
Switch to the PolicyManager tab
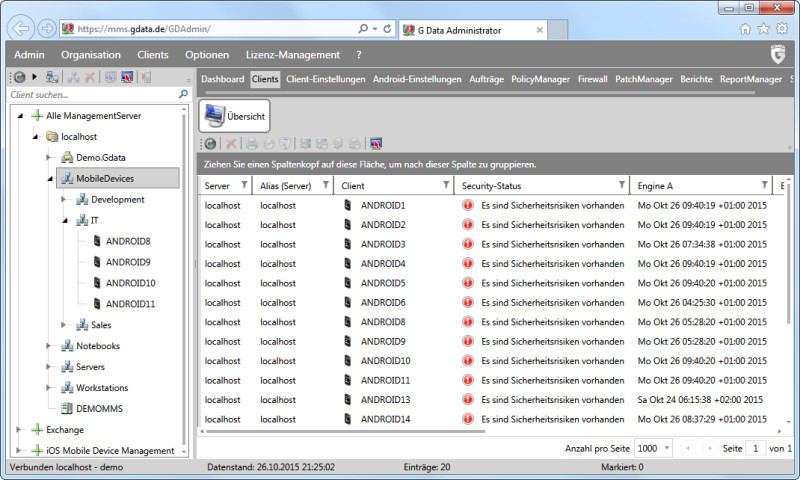pos(540,79)
